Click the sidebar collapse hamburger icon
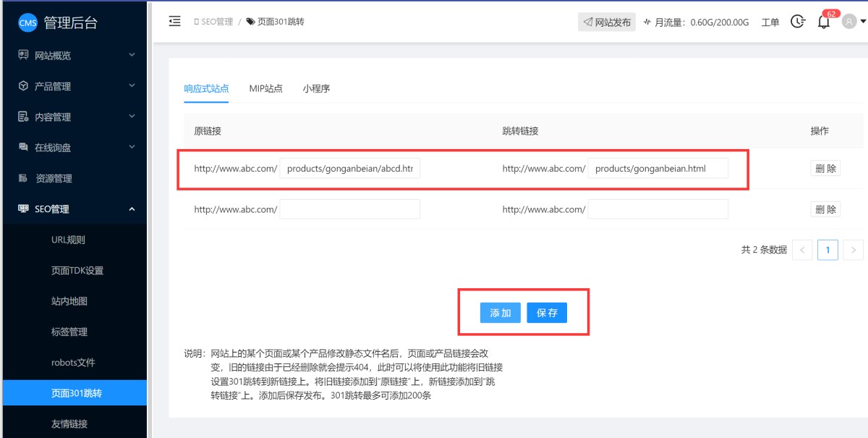Screen dimensions: 868x438 click(174, 22)
